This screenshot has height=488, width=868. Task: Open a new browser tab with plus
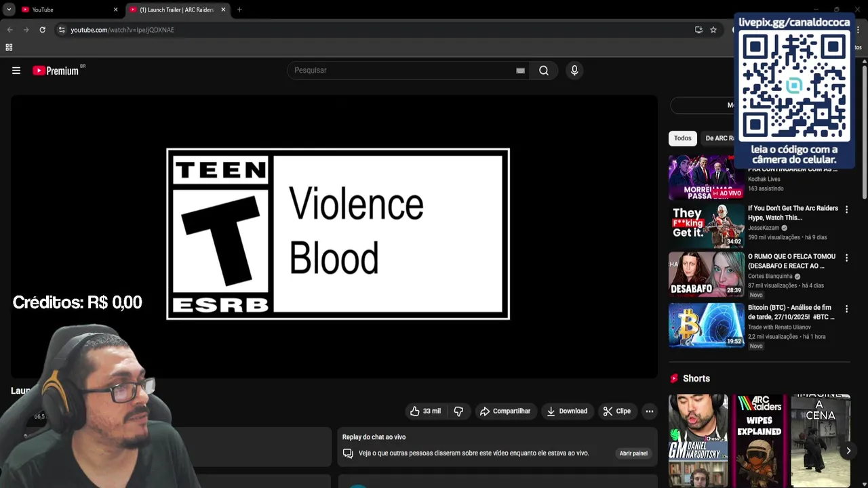pyautogui.click(x=239, y=9)
